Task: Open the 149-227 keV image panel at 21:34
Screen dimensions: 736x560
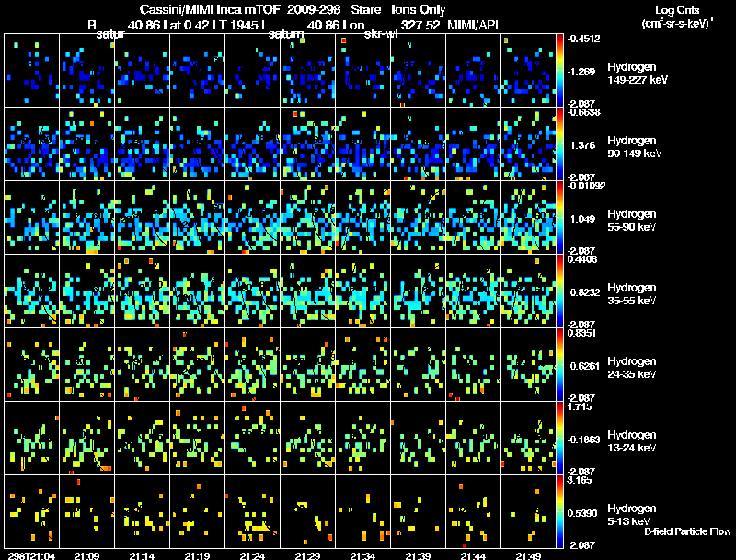Action: coord(362,70)
